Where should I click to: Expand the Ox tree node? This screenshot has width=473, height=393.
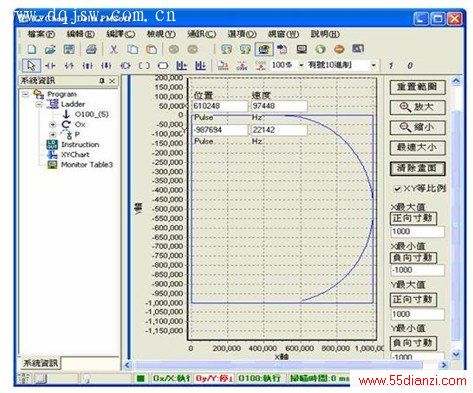tap(52, 125)
